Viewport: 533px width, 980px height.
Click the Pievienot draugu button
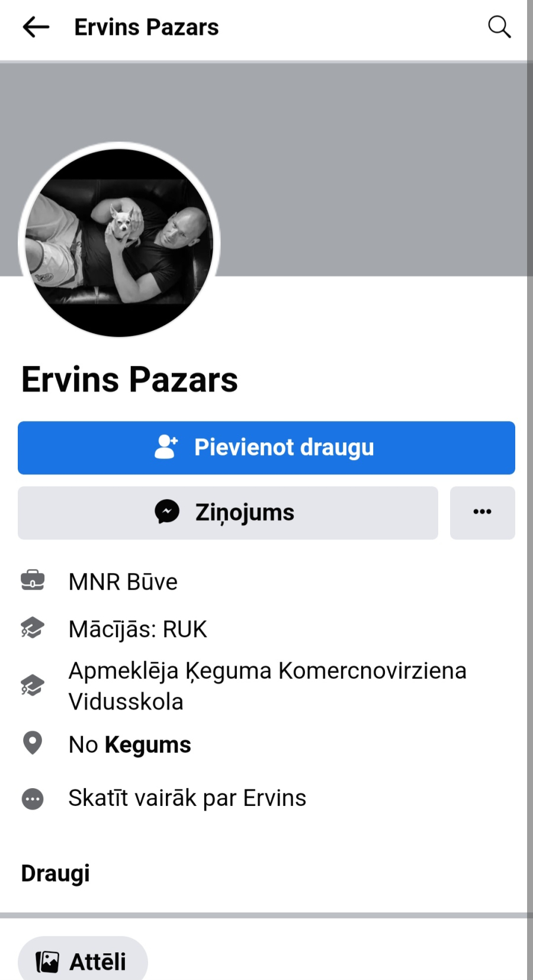(x=266, y=448)
